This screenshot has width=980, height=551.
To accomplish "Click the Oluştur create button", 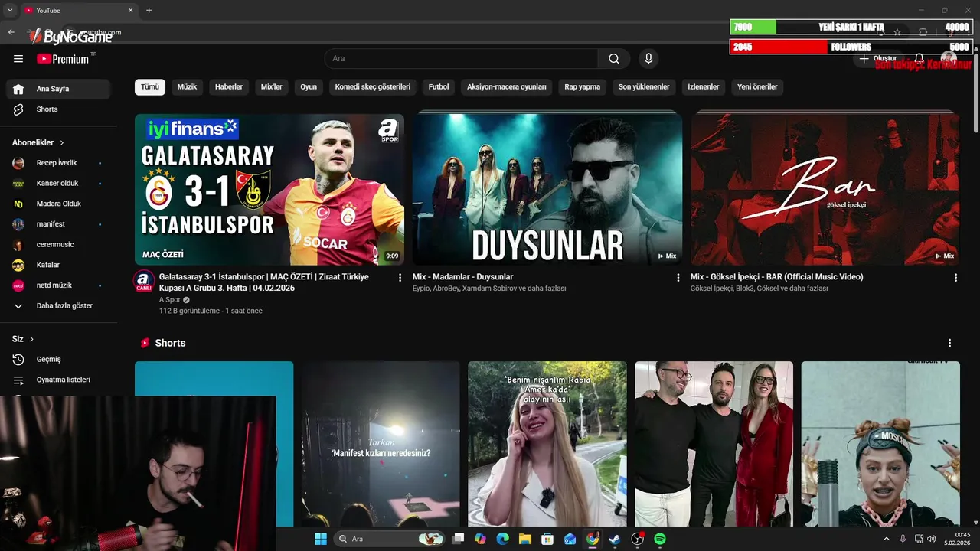I will pyautogui.click(x=878, y=59).
